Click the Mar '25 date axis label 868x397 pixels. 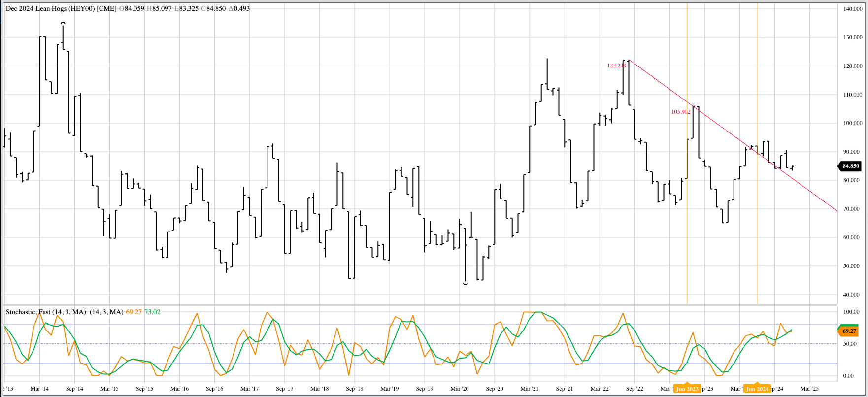[809, 389]
